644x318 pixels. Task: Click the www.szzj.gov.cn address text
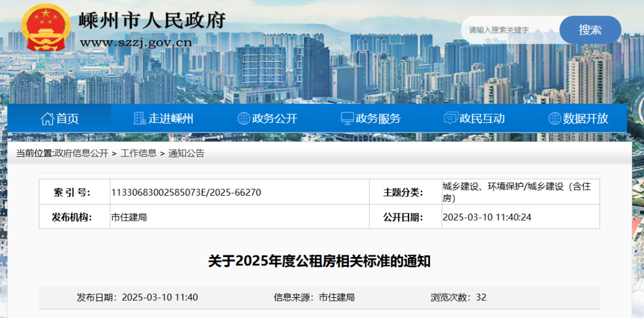135,42
